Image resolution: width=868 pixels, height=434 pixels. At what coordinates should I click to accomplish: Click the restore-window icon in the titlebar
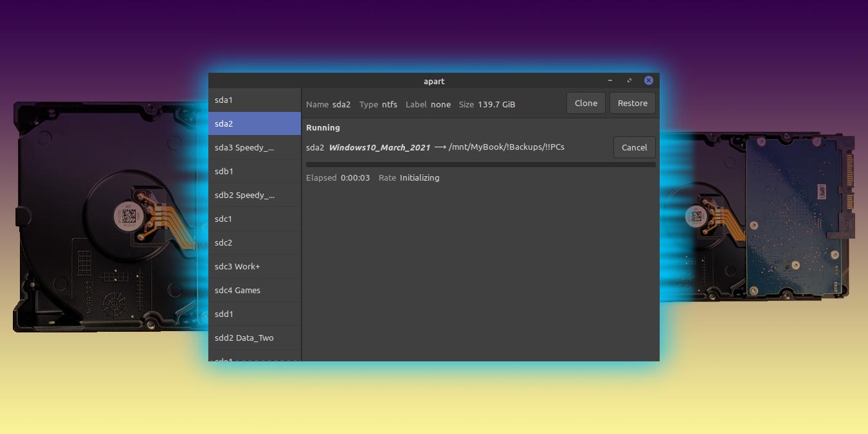[x=629, y=80]
